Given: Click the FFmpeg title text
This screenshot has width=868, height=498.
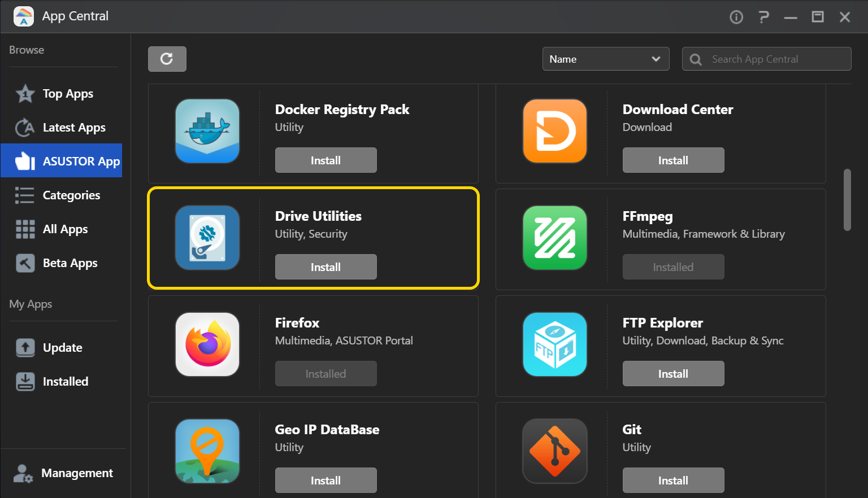Looking at the screenshot, I should (x=648, y=217).
